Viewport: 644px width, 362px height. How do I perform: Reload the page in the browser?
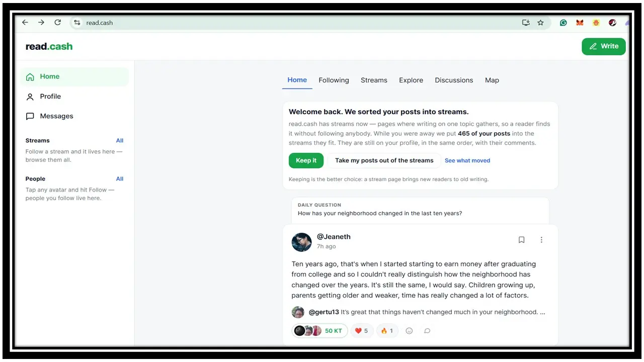[x=58, y=23]
